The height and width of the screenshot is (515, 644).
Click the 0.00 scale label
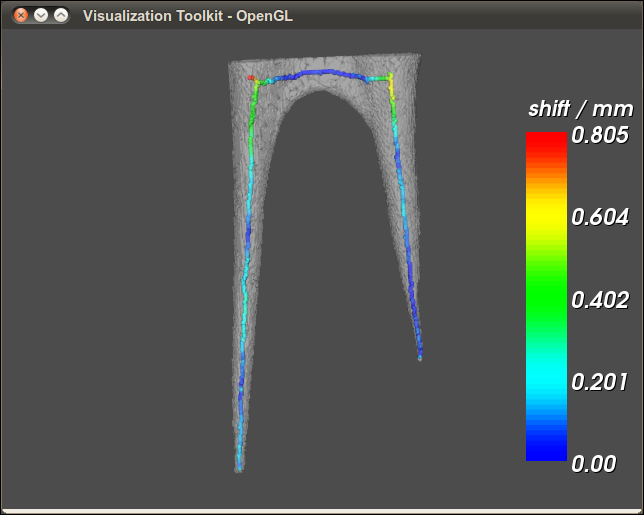click(593, 463)
